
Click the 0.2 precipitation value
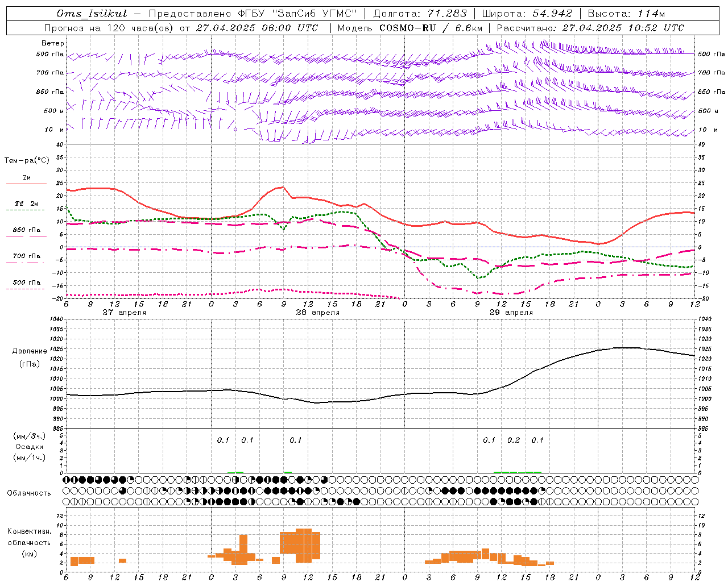(x=514, y=440)
